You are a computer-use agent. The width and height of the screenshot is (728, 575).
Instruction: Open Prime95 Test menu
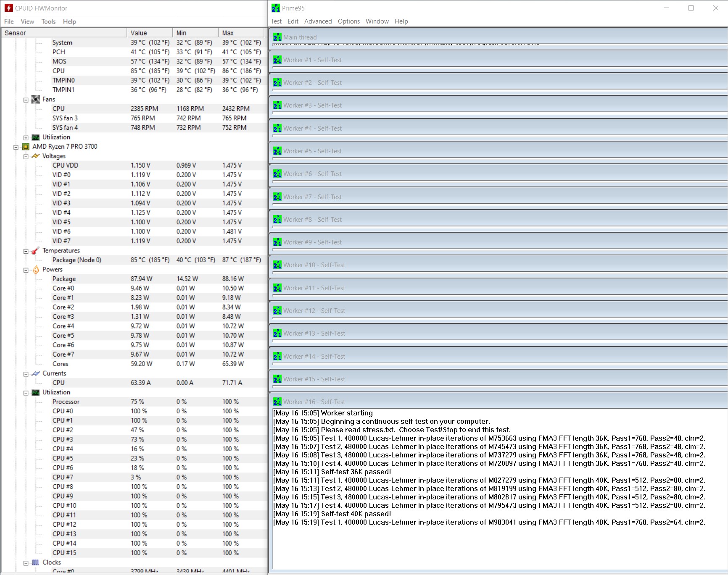click(x=276, y=21)
